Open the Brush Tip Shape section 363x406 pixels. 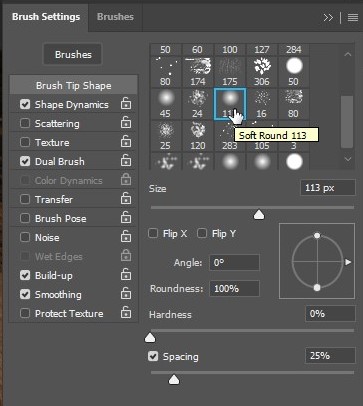(x=73, y=85)
